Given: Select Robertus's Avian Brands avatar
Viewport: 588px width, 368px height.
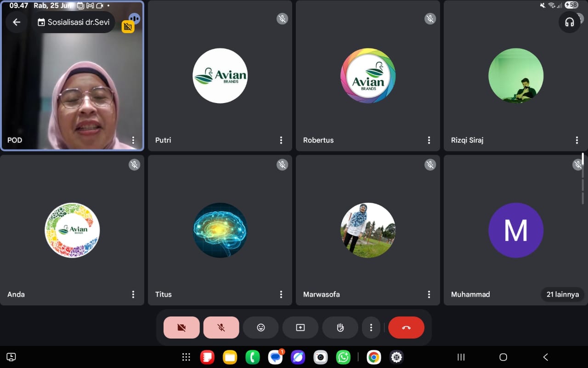Looking at the screenshot, I should coord(367,76).
